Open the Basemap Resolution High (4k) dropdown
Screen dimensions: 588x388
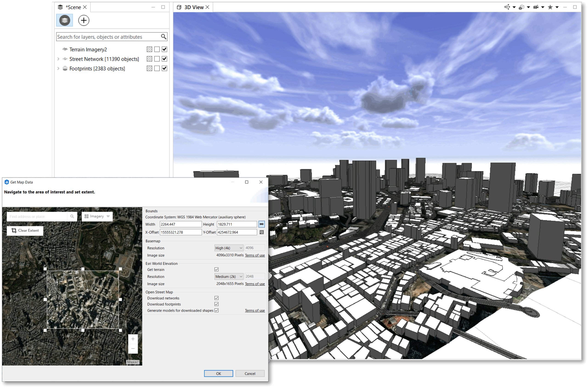(x=229, y=248)
